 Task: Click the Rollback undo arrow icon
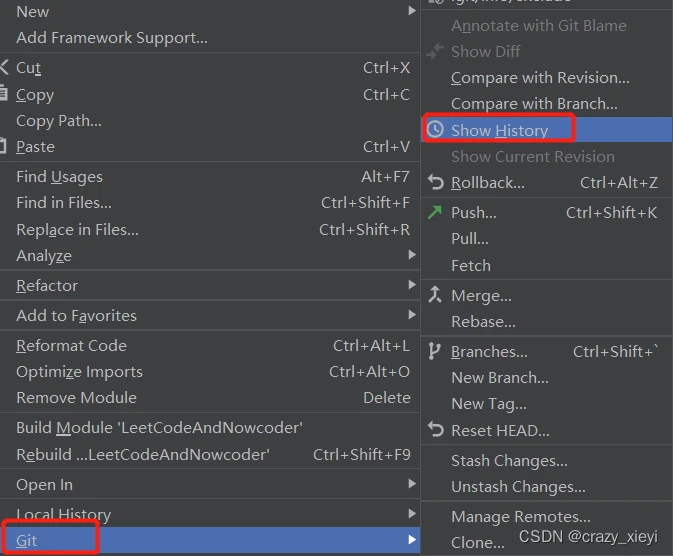tap(435, 182)
